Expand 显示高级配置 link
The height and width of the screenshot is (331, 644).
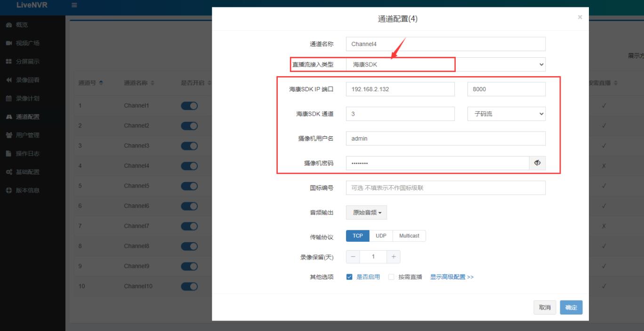click(452, 277)
